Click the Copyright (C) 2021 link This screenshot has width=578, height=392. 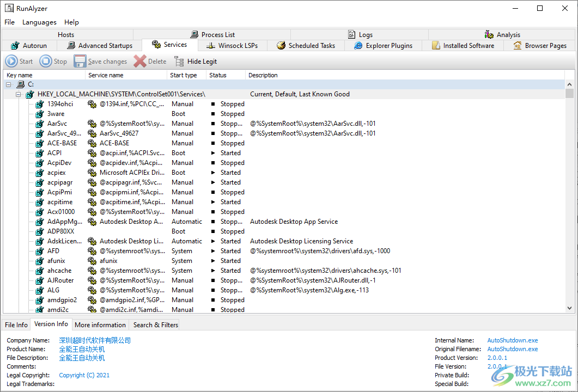(84, 375)
